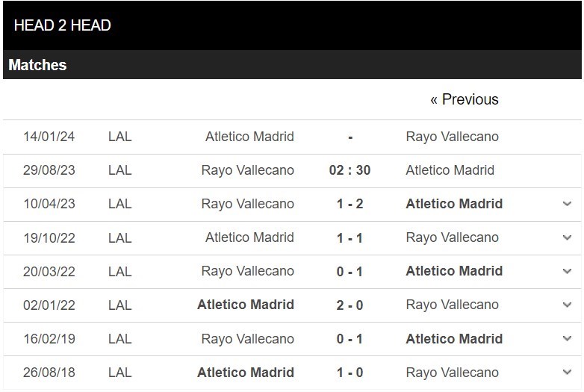Click the LAL league label on 29/08/23
Viewport: 584px width, 392px height.
[120, 170]
